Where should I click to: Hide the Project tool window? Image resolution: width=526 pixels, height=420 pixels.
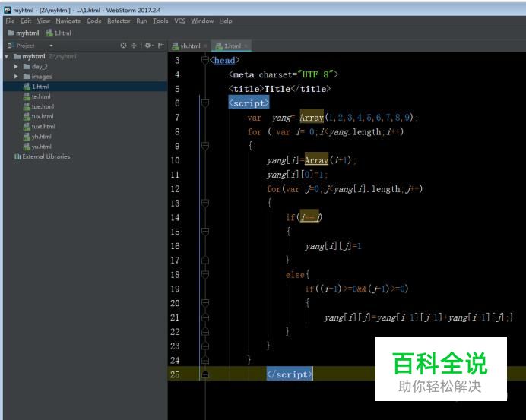coord(161,46)
